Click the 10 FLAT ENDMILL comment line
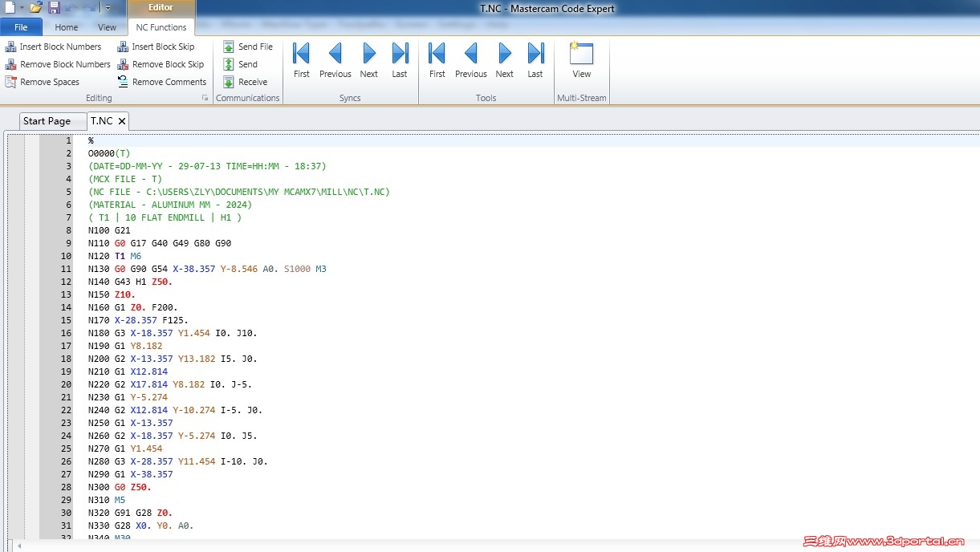Viewport: 980px width, 552px height. point(165,217)
